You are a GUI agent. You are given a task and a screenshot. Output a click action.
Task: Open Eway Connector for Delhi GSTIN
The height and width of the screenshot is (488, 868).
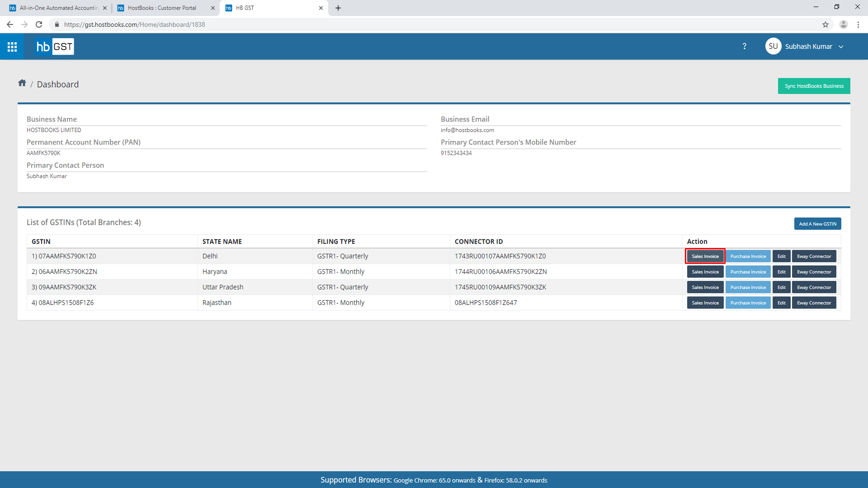tap(814, 256)
